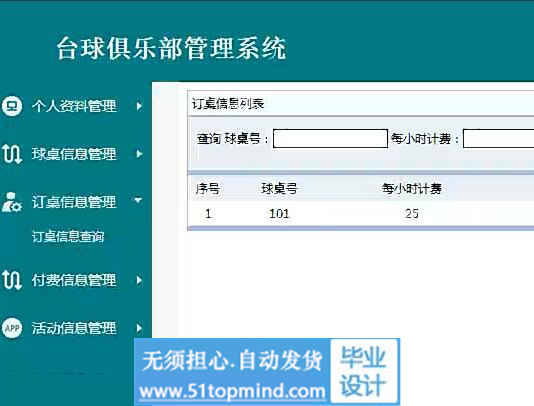Click the personal profile monitor icon
Screen dimensions: 534x406
click(x=12, y=106)
